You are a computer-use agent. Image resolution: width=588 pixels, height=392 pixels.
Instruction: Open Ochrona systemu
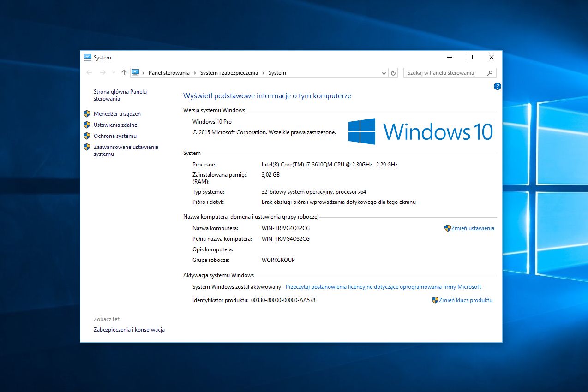tap(115, 136)
